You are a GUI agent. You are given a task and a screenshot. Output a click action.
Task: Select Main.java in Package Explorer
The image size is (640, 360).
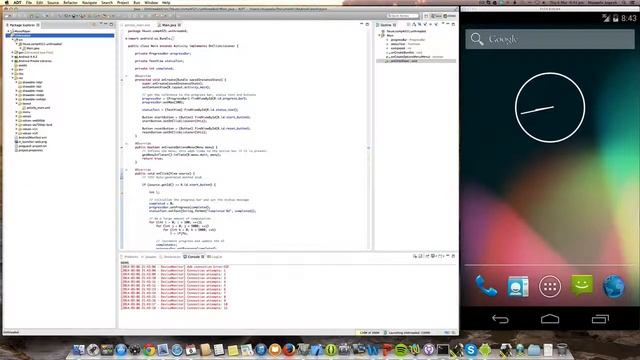click(x=33, y=48)
